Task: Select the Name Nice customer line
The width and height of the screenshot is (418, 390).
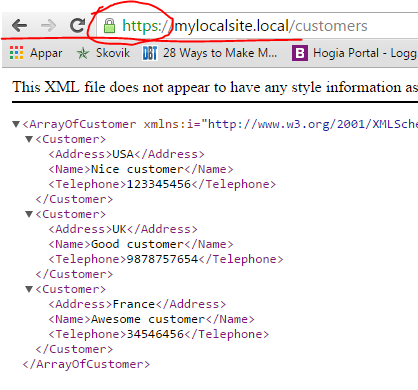Action: click(x=141, y=169)
